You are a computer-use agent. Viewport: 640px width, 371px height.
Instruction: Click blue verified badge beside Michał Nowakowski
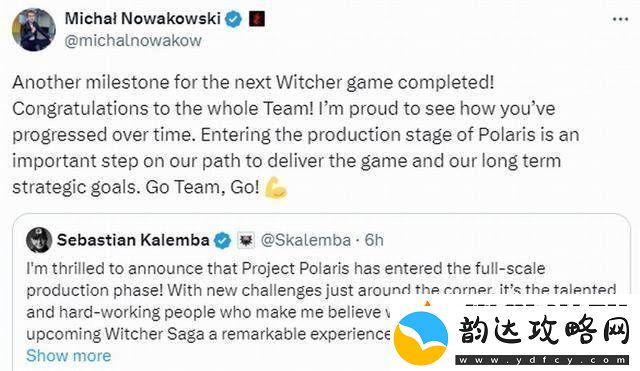[x=234, y=19]
